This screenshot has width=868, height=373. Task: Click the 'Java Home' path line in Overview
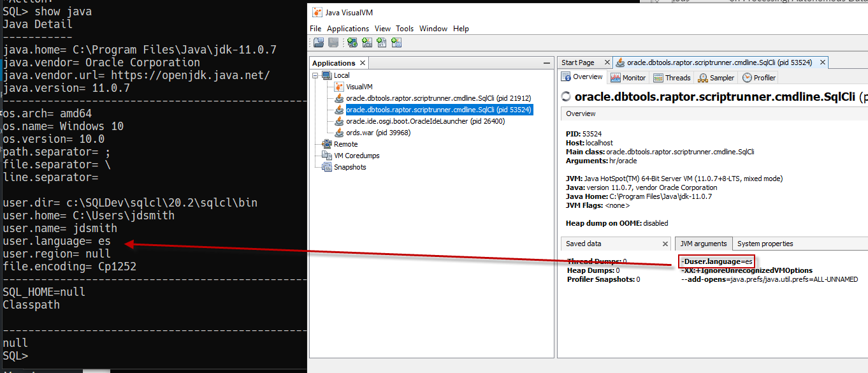pos(639,196)
